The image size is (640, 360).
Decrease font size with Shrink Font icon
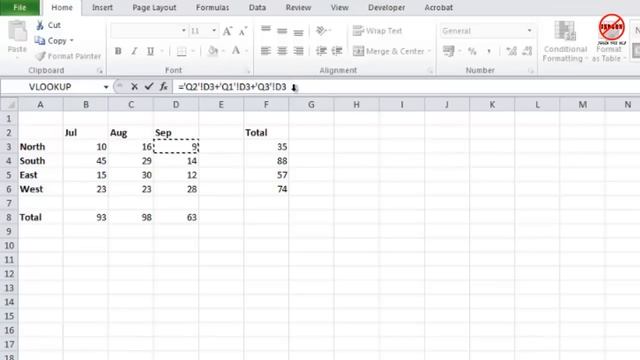point(243,31)
